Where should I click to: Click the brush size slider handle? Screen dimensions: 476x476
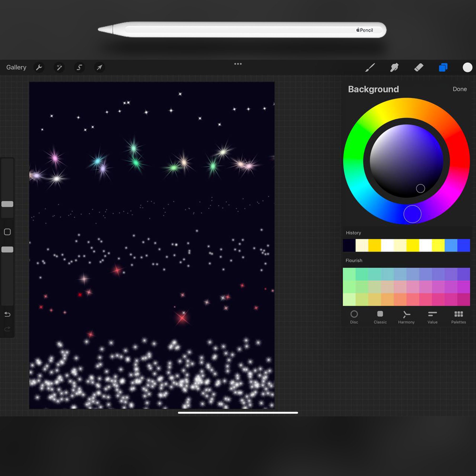(x=7, y=204)
